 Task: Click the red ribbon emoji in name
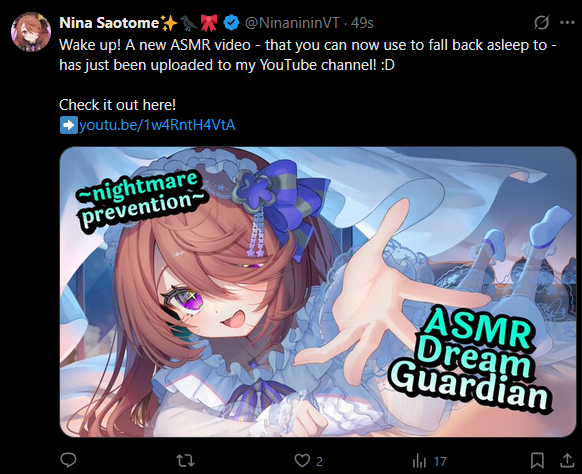209,23
